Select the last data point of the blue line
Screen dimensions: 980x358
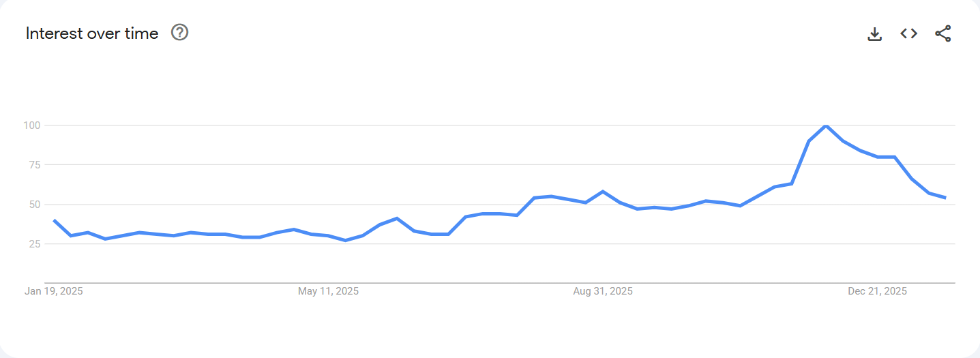pyautogui.click(x=945, y=198)
